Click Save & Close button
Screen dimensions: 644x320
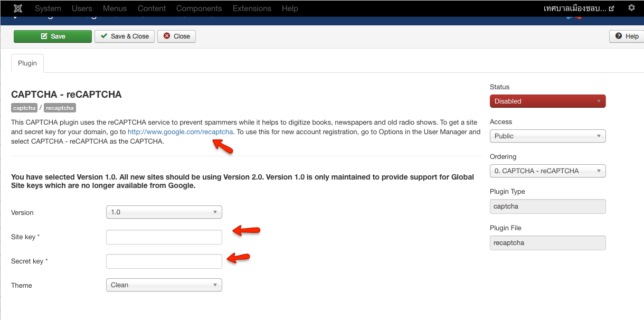click(x=125, y=36)
